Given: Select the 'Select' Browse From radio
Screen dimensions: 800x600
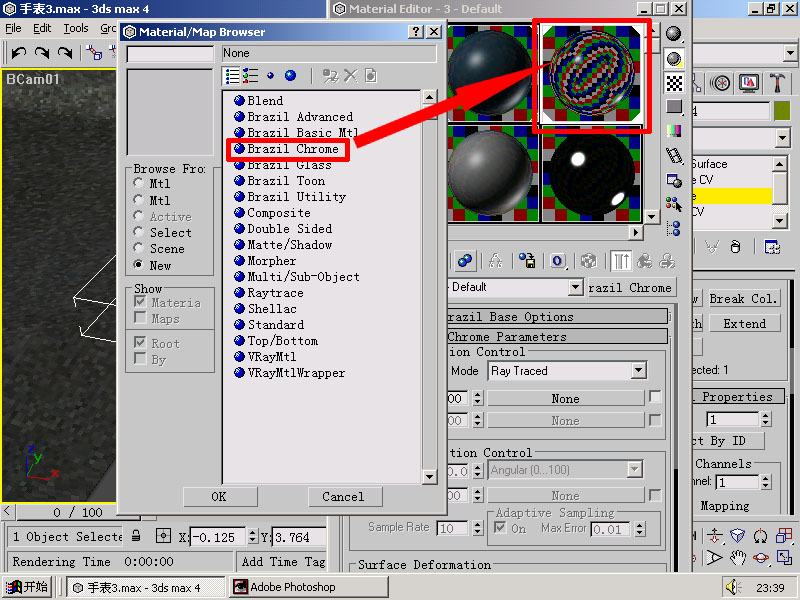Looking at the screenshot, I should click(138, 232).
